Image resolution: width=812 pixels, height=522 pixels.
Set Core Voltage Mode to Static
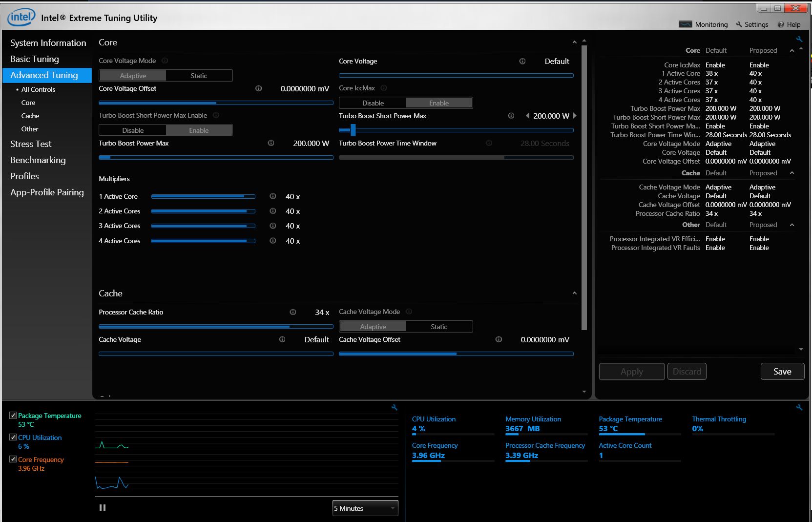point(199,76)
